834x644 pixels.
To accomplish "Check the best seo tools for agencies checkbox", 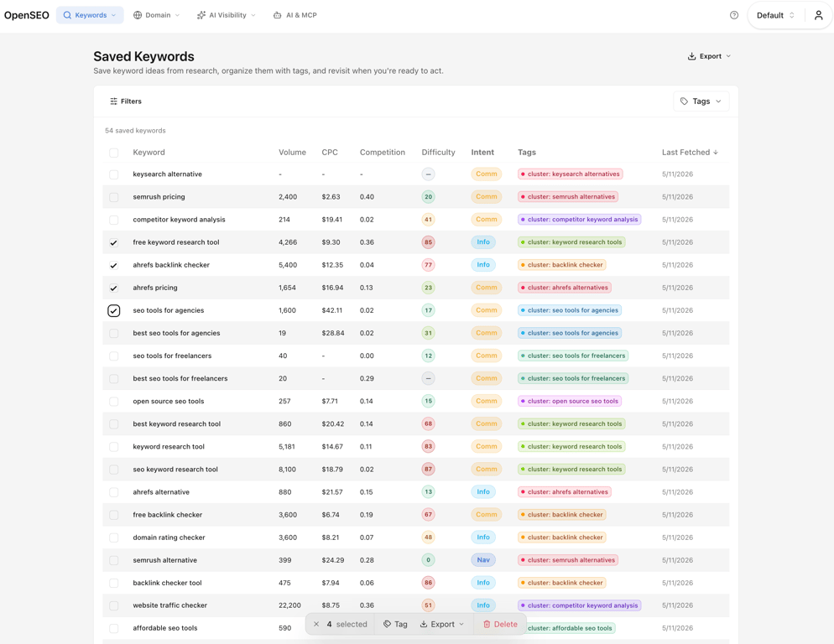I will [114, 334].
